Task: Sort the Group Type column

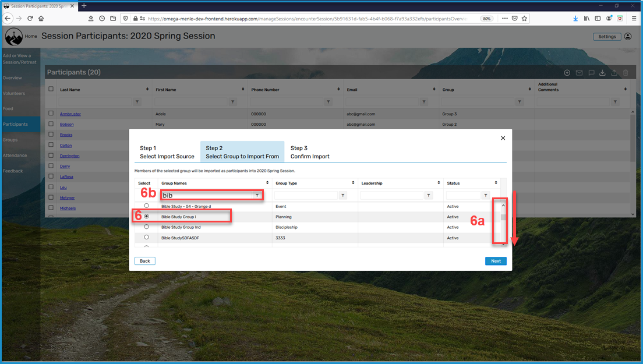Action: click(353, 183)
